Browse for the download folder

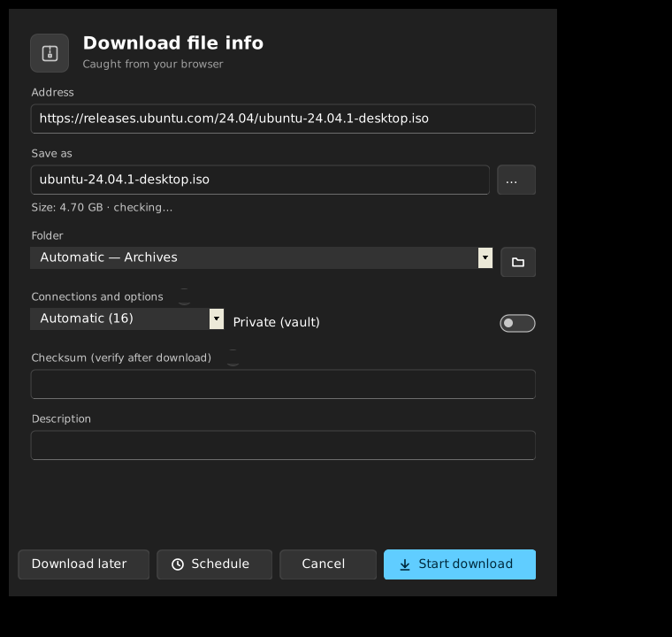[518, 262]
